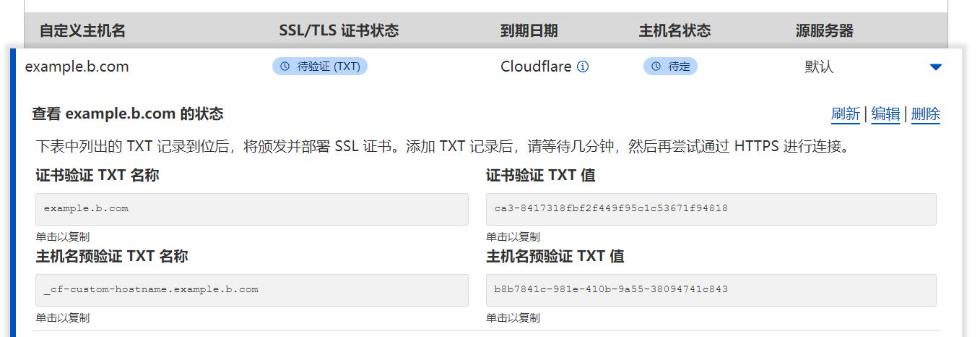Click the 删除 link
The height and width of the screenshot is (337, 980).
[925, 114]
